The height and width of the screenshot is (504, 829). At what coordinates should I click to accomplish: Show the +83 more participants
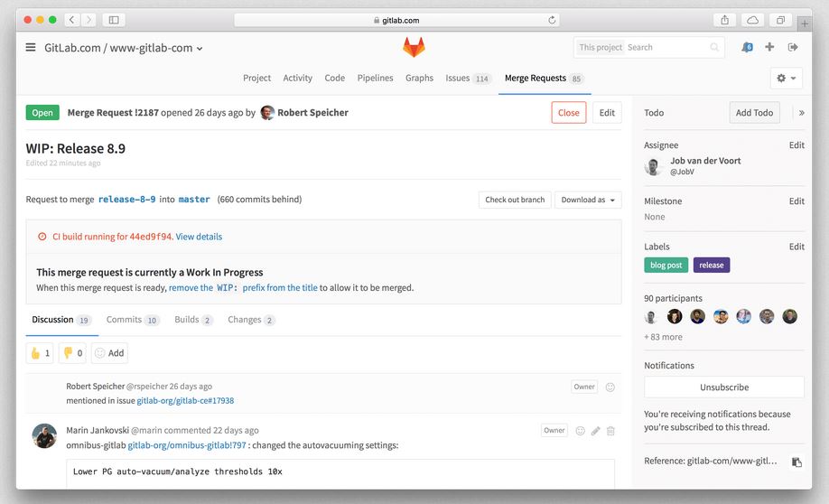[663, 337]
